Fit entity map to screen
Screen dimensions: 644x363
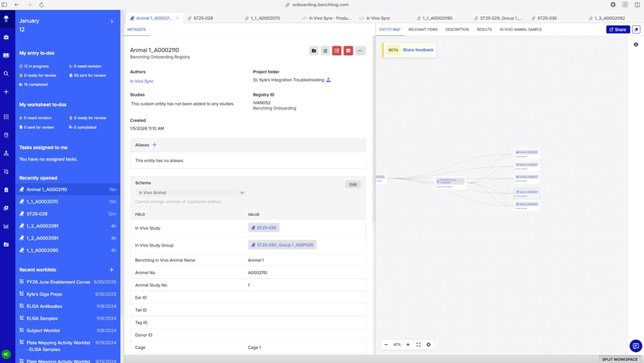419,345
